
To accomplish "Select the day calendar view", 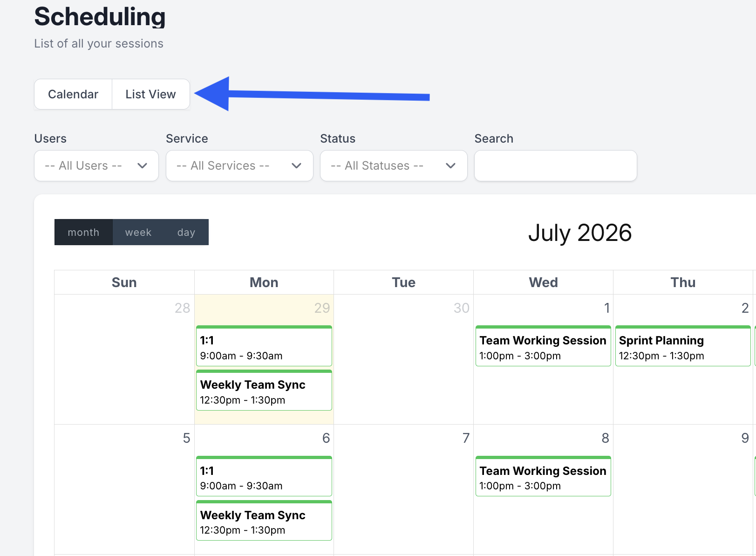I will pos(186,232).
